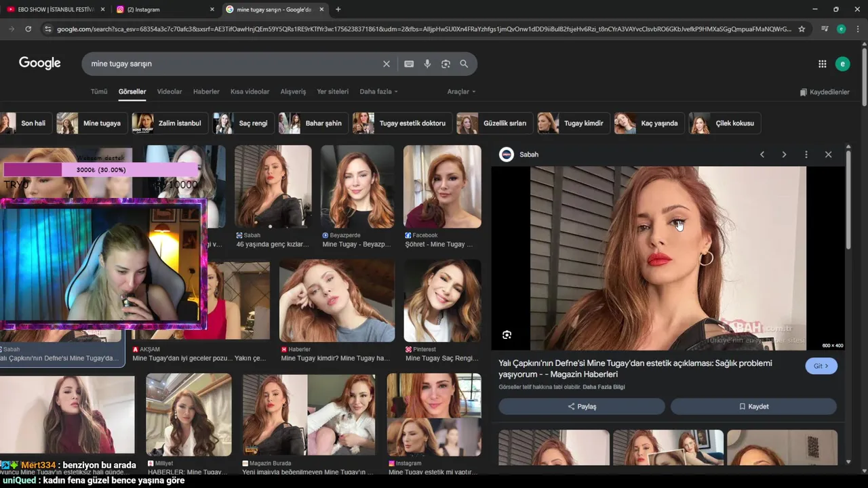Clear the search box with the X icon
The width and height of the screenshot is (868, 488).
(387, 64)
